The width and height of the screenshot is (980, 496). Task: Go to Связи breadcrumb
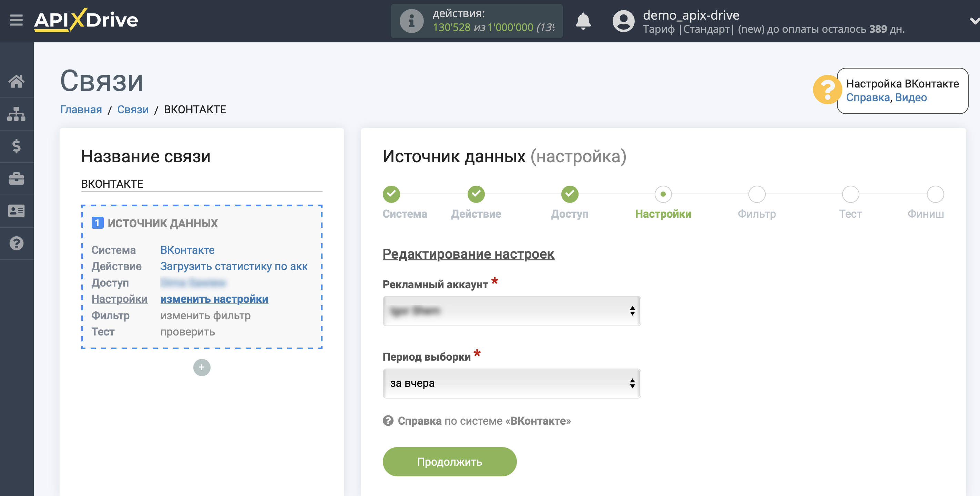pos(133,110)
